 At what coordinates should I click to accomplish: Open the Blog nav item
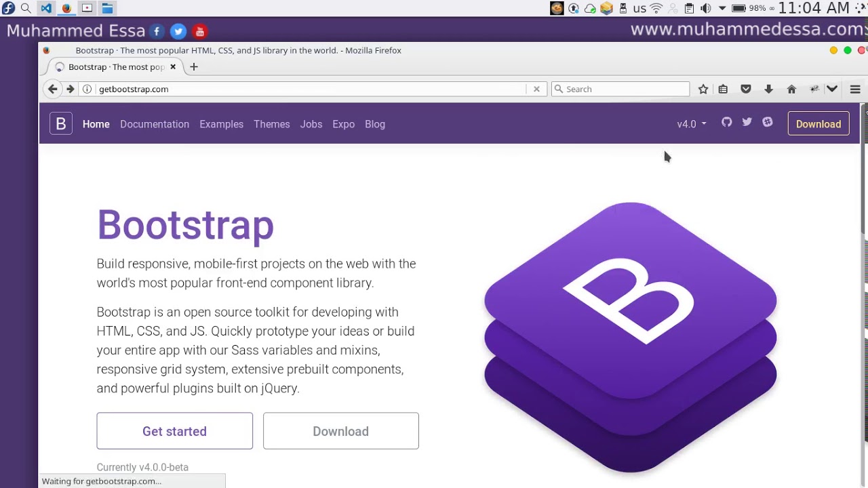pos(375,124)
